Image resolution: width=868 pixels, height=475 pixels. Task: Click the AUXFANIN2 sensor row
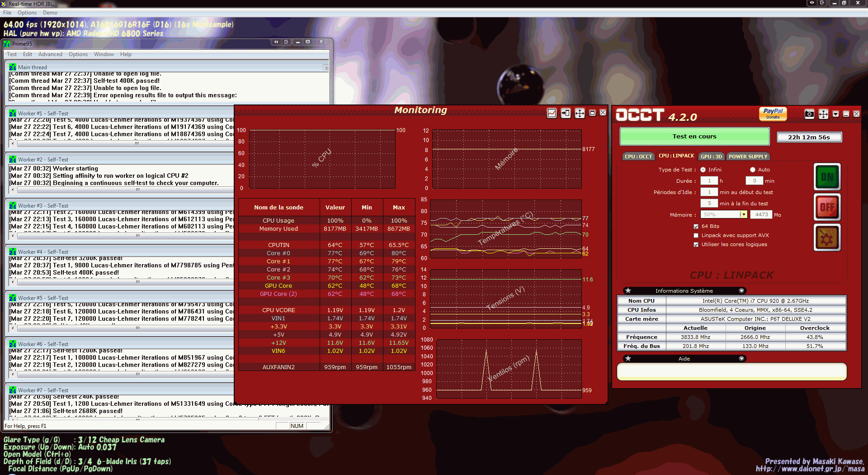(326, 367)
